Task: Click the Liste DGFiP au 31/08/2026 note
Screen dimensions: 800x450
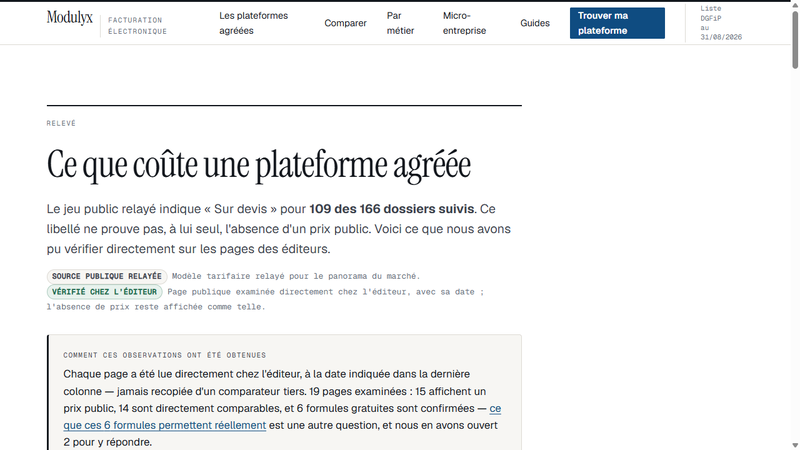Action: 721,23
